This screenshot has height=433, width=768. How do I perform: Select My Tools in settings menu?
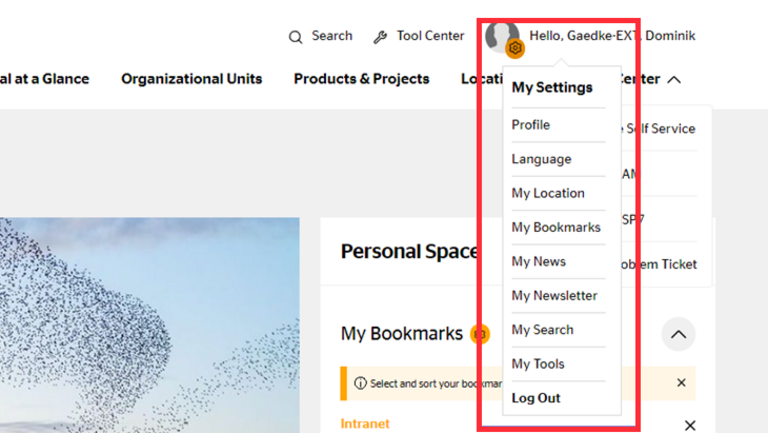coord(538,364)
